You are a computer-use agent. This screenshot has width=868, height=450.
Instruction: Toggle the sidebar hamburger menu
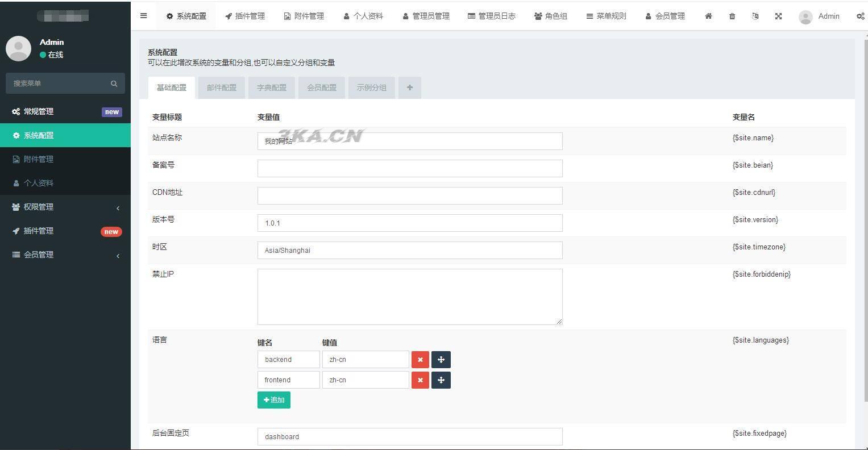tap(143, 16)
